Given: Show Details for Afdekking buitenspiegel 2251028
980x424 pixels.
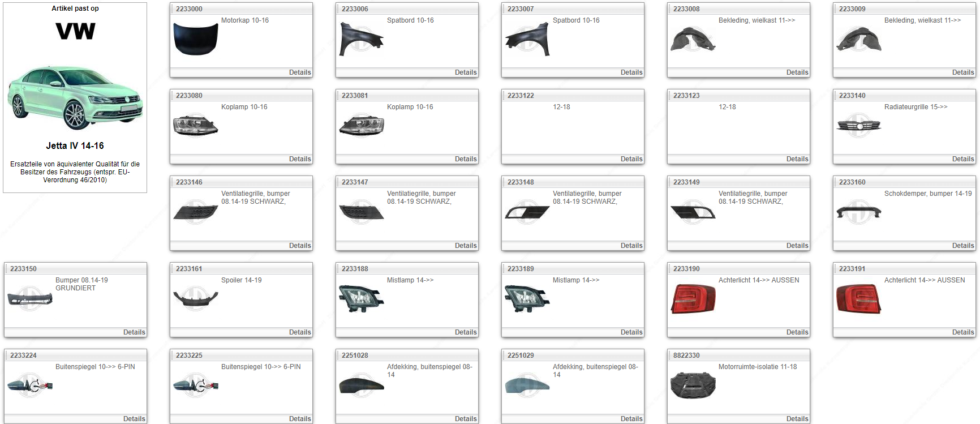Looking at the screenshot, I should (x=465, y=419).
